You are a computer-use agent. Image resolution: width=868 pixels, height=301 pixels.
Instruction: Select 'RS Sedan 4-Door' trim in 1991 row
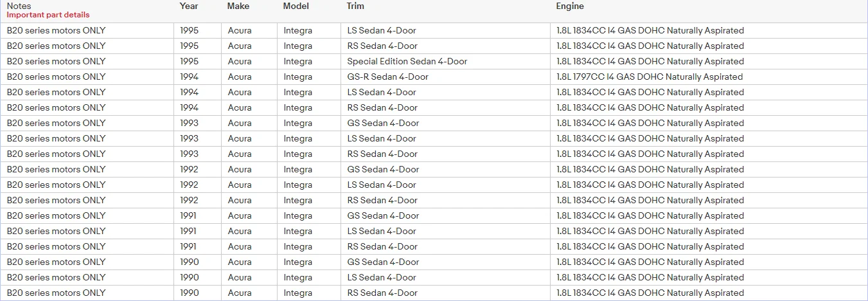382,246
